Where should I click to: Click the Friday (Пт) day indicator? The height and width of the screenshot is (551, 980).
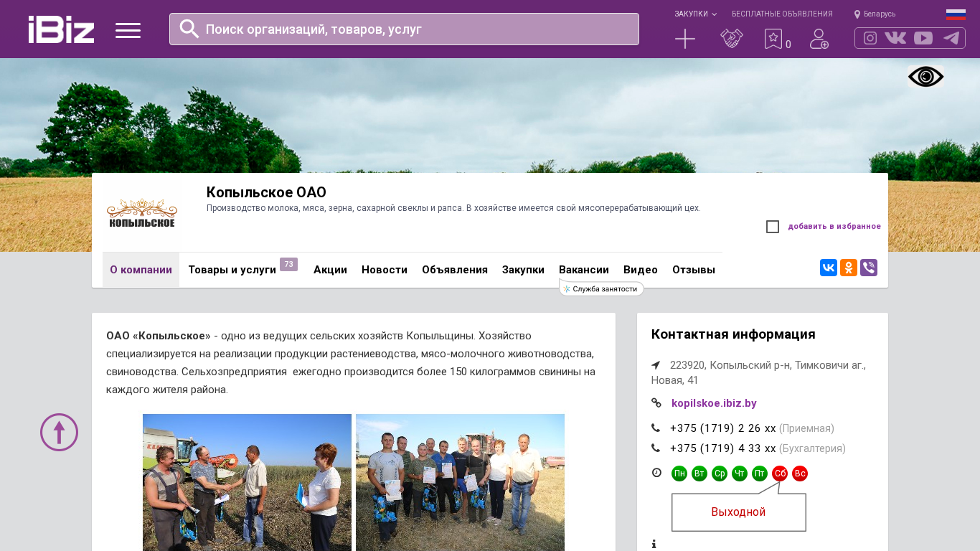(760, 474)
